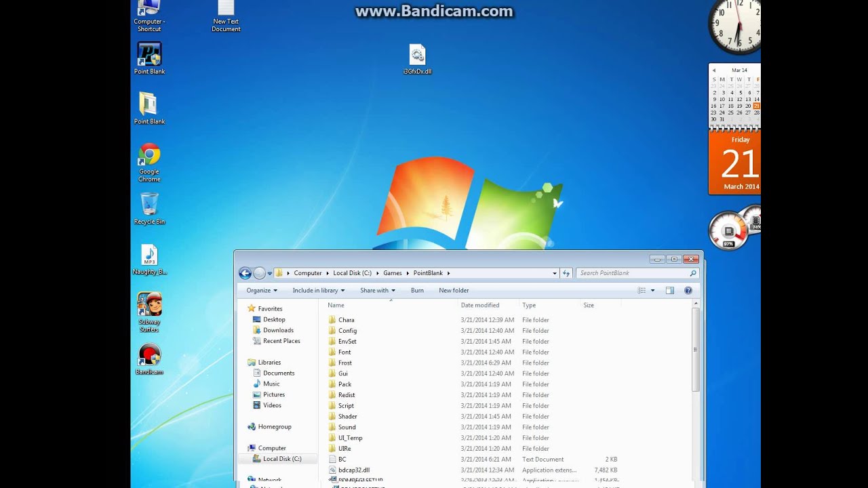This screenshot has height=488, width=868.
Task: Open the New Text Document desktop icon
Action: 226,16
